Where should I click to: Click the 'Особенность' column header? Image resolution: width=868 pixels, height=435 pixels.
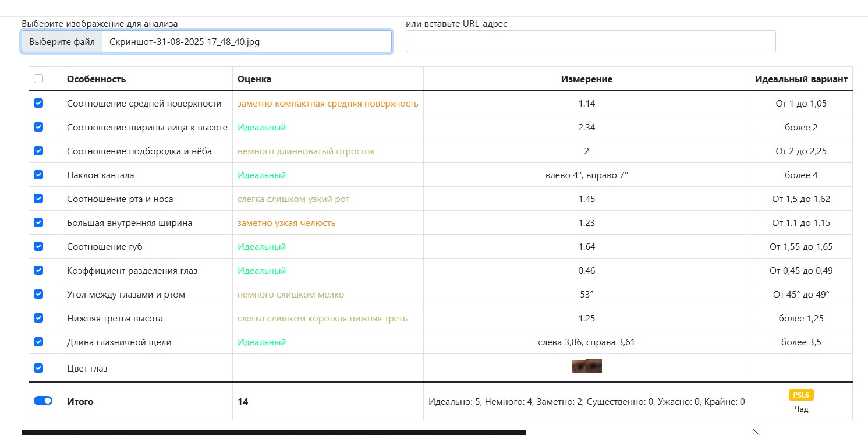(x=96, y=79)
